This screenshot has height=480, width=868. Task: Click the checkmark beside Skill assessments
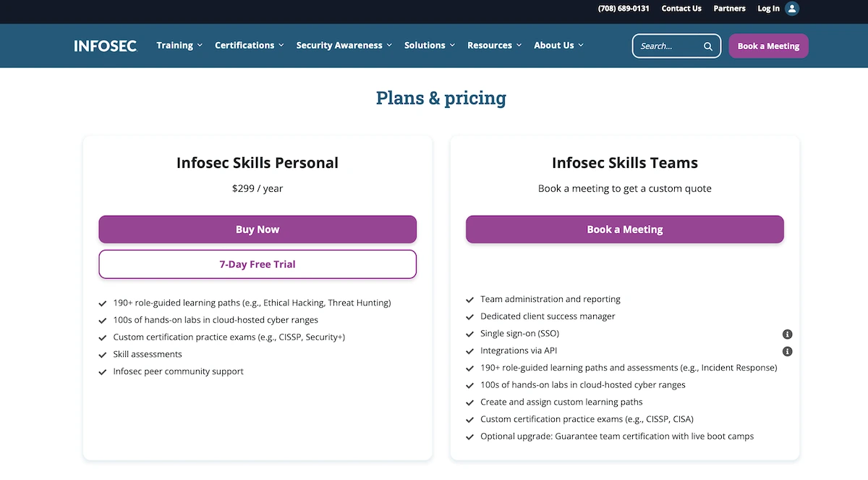tap(102, 354)
